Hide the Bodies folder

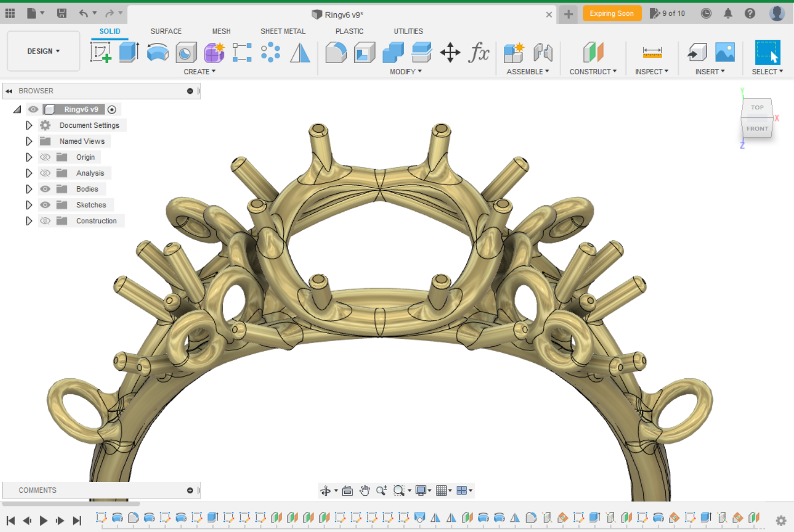click(46, 189)
